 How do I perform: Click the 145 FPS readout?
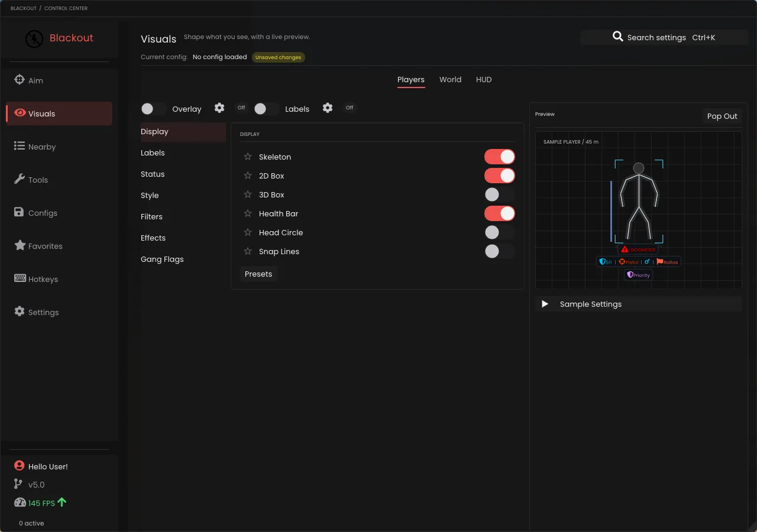tap(41, 503)
